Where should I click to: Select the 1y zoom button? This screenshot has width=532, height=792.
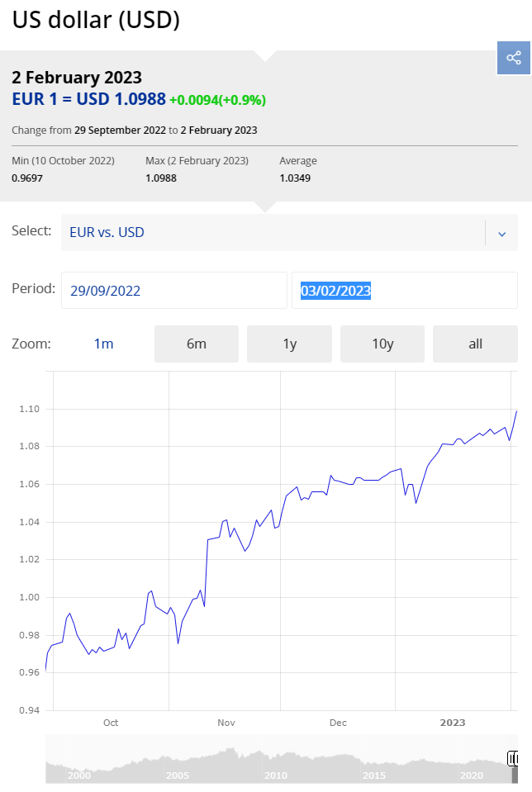click(x=289, y=344)
